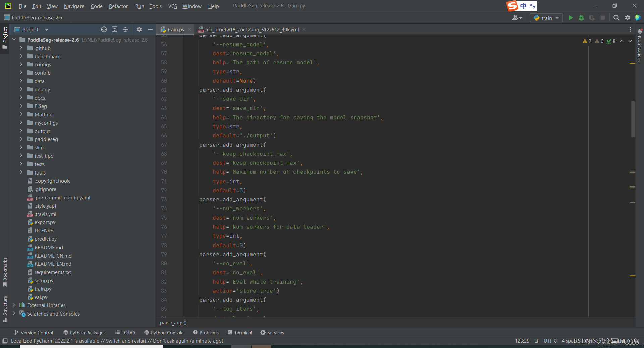Expand the tools folder
644x348 pixels.
21,172
